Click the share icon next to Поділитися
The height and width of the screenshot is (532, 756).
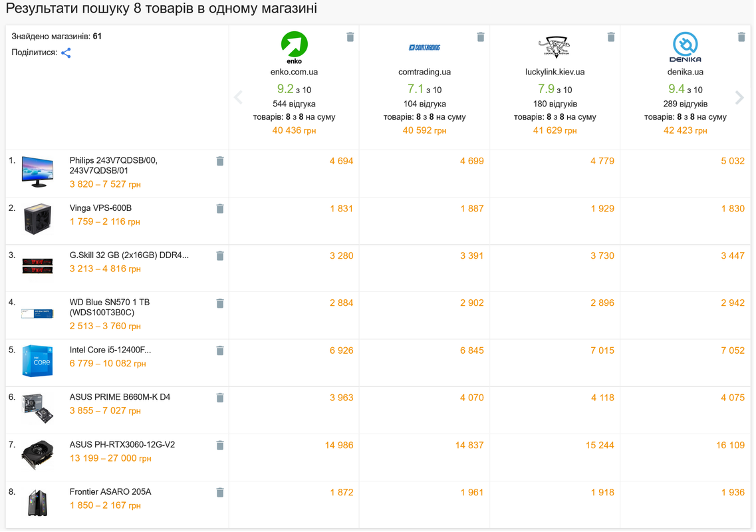pyautogui.click(x=66, y=53)
